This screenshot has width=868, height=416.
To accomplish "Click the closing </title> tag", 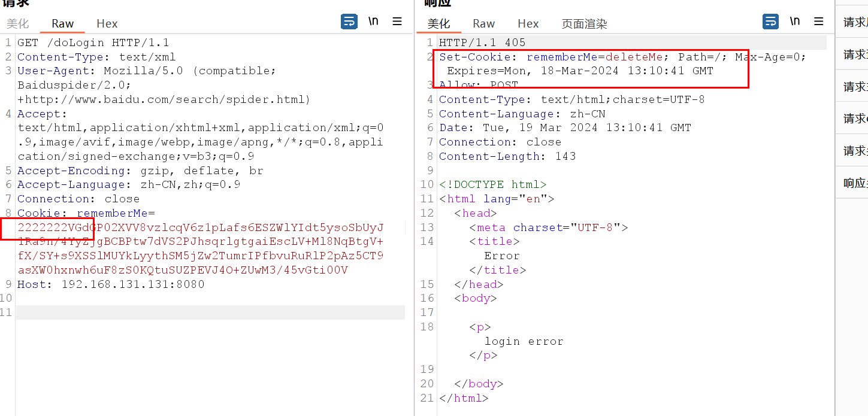I will (x=498, y=271).
